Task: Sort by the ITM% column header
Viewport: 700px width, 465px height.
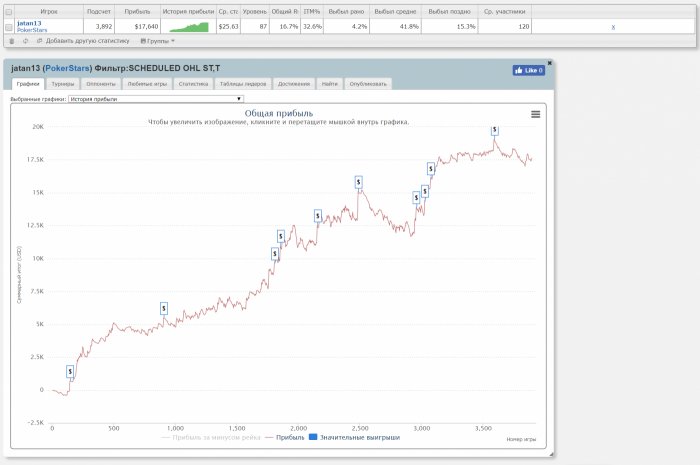Action: (x=312, y=12)
